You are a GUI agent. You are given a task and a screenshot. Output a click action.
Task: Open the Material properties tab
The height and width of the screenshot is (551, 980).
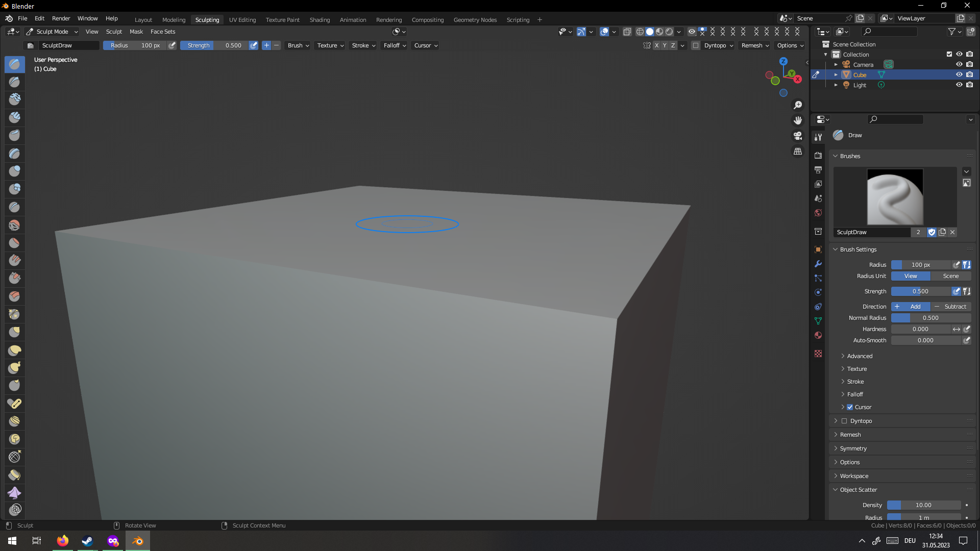818,335
